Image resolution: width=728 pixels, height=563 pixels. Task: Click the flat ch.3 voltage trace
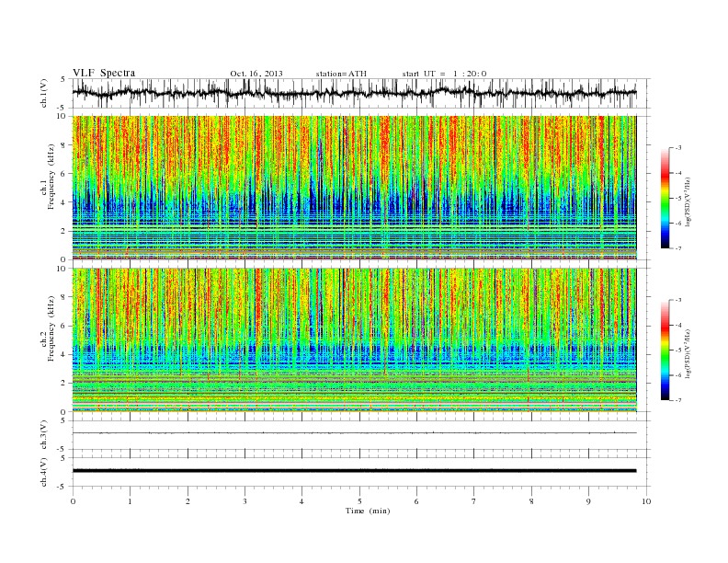tap(354, 433)
